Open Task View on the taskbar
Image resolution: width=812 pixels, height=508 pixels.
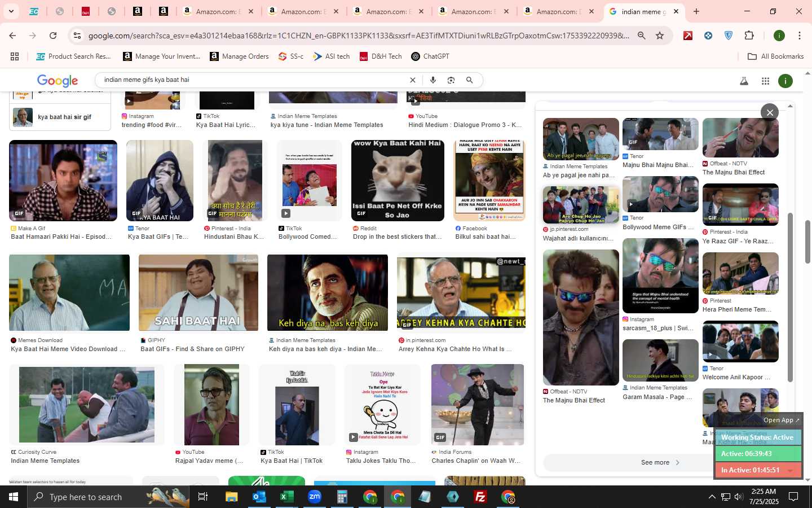pyautogui.click(x=203, y=497)
